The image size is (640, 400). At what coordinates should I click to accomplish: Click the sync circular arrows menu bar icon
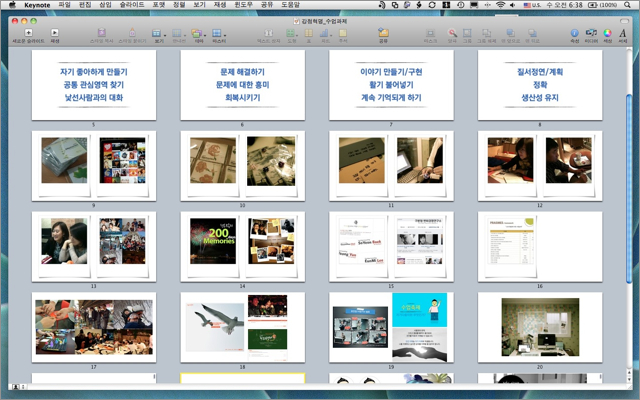tap(432, 5)
